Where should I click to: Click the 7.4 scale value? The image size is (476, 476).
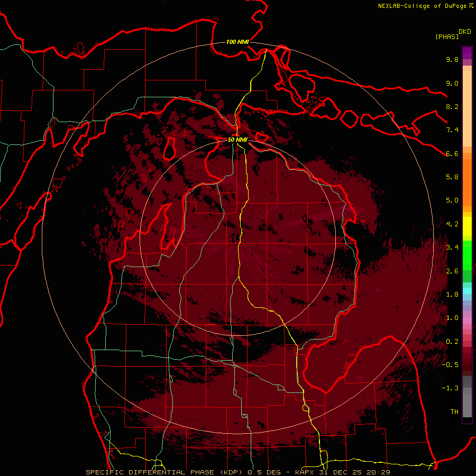452,130
